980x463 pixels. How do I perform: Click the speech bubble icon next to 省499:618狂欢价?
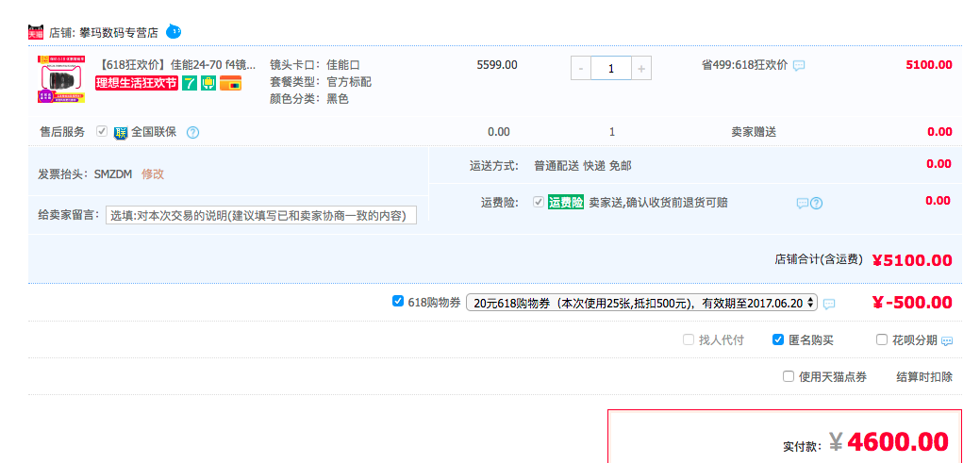pos(799,66)
